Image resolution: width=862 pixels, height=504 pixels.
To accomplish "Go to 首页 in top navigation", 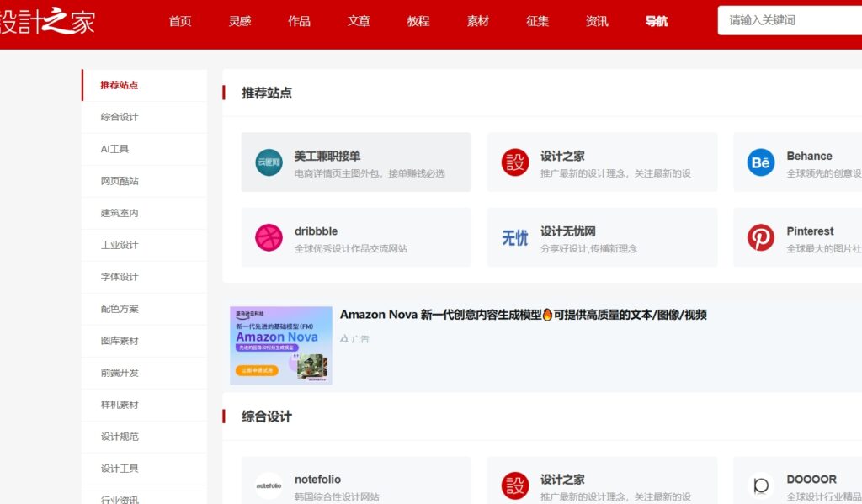I will pyautogui.click(x=180, y=21).
